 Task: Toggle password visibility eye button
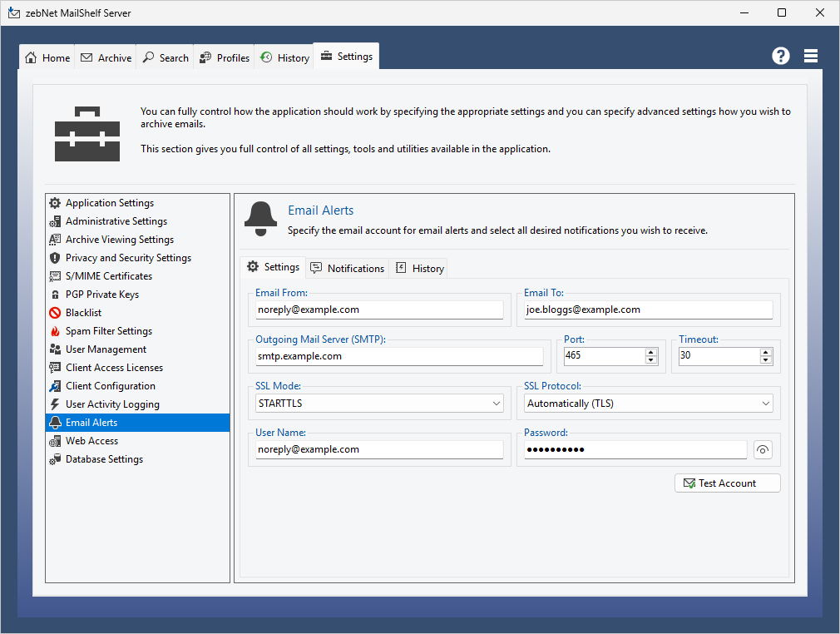click(x=763, y=450)
